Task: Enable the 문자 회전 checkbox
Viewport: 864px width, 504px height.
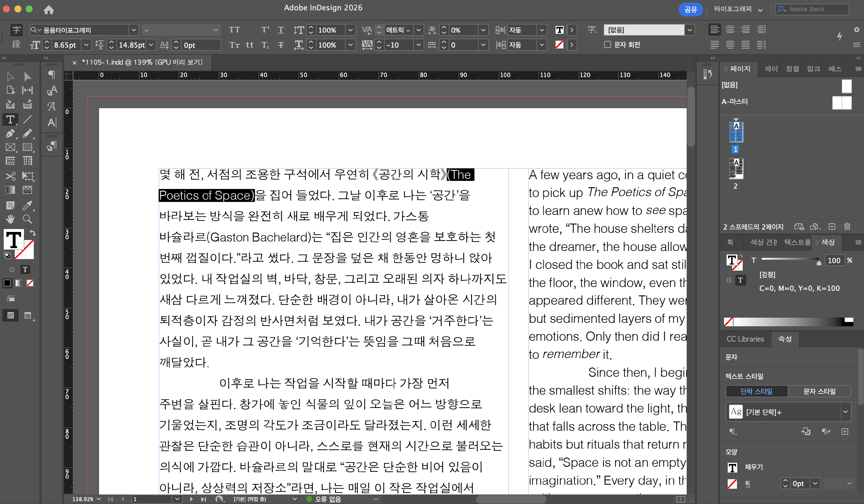Action: [x=607, y=44]
